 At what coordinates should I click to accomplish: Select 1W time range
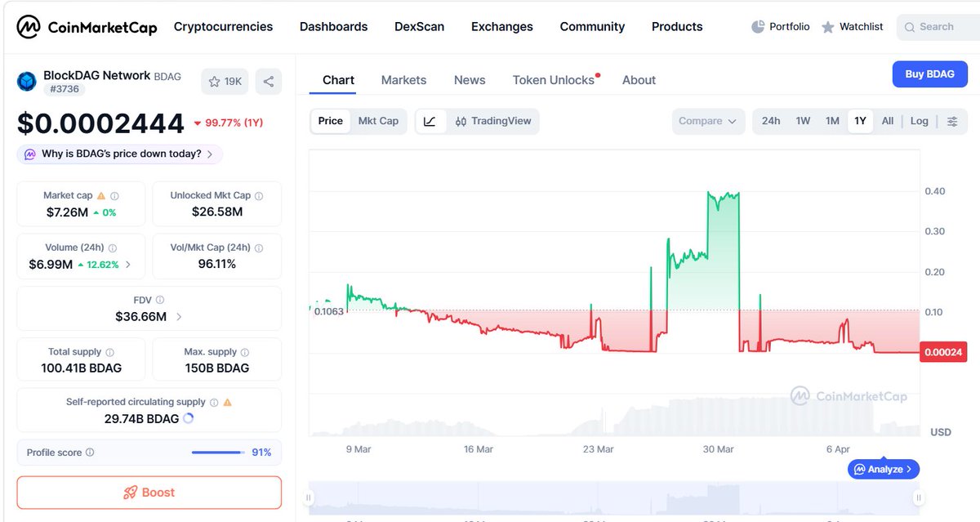pos(803,121)
